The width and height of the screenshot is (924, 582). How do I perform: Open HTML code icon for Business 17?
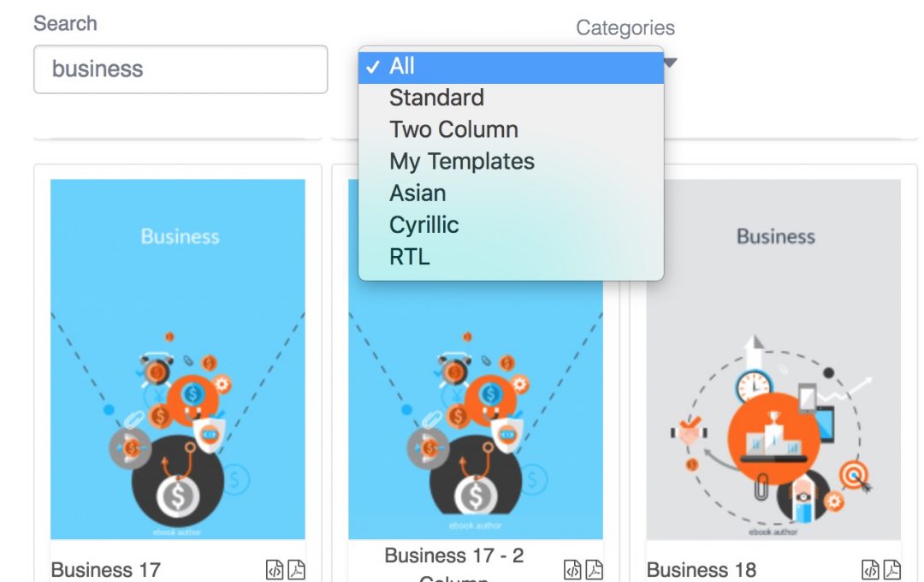pyautogui.click(x=275, y=570)
